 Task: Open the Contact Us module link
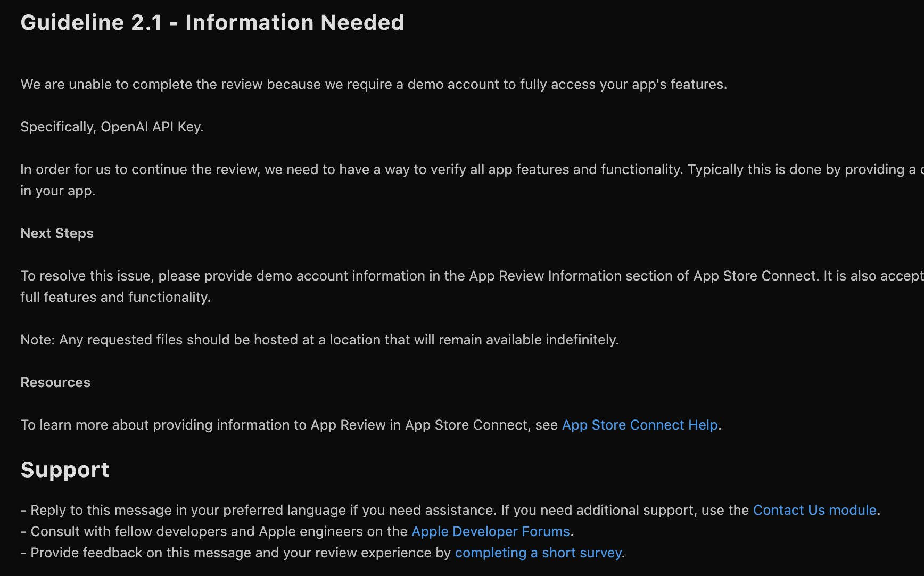pos(814,510)
